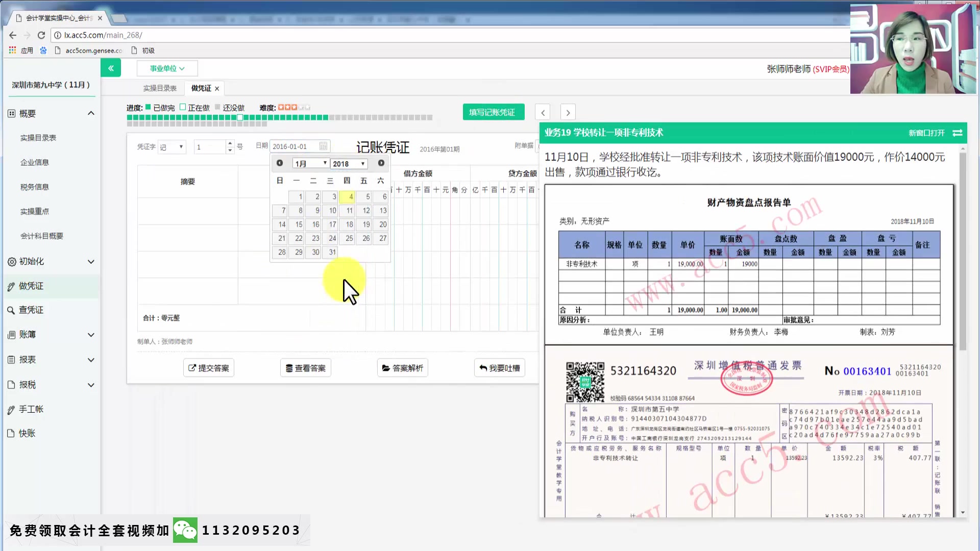Image resolution: width=980 pixels, height=551 pixels.
Task: Click the 填写记账凭证 button
Action: pyautogui.click(x=493, y=112)
